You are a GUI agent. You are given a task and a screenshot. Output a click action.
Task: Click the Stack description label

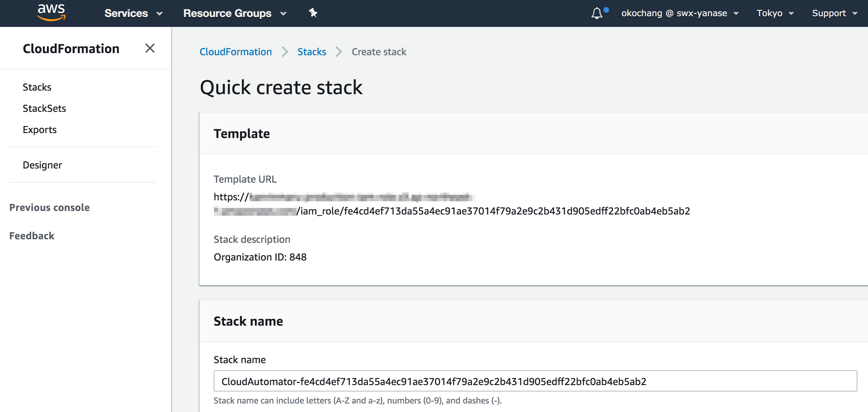tap(252, 239)
